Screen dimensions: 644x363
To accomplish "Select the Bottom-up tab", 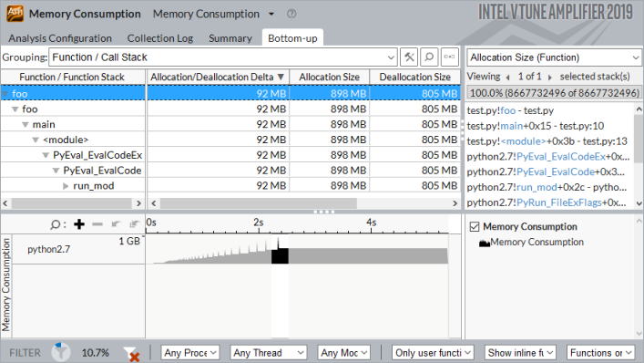I will coord(292,38).
